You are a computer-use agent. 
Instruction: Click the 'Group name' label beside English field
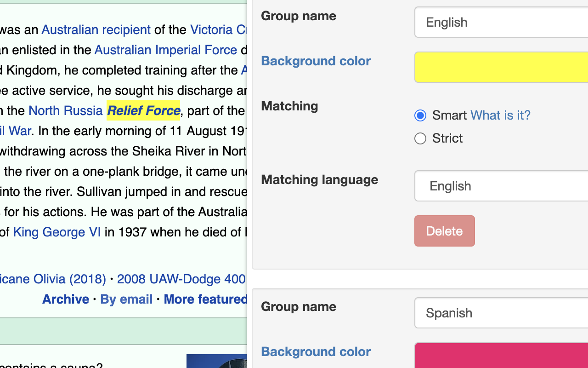[x=299, y=16]
